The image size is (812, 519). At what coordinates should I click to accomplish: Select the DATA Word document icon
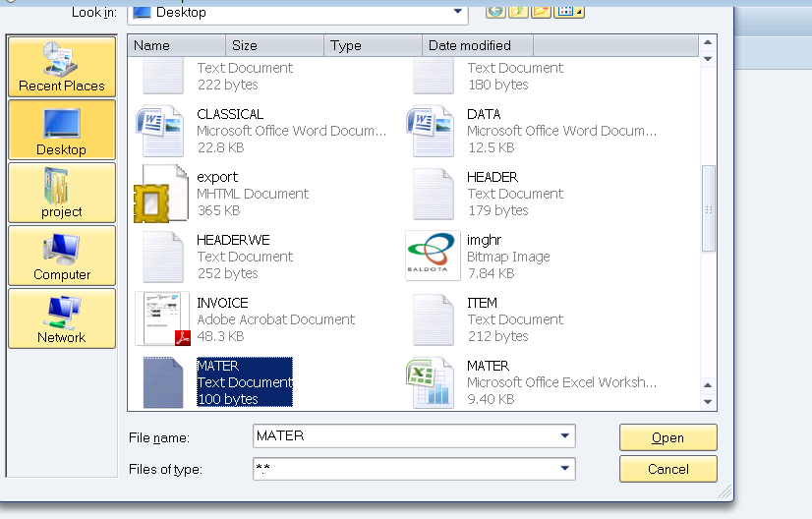431,131
